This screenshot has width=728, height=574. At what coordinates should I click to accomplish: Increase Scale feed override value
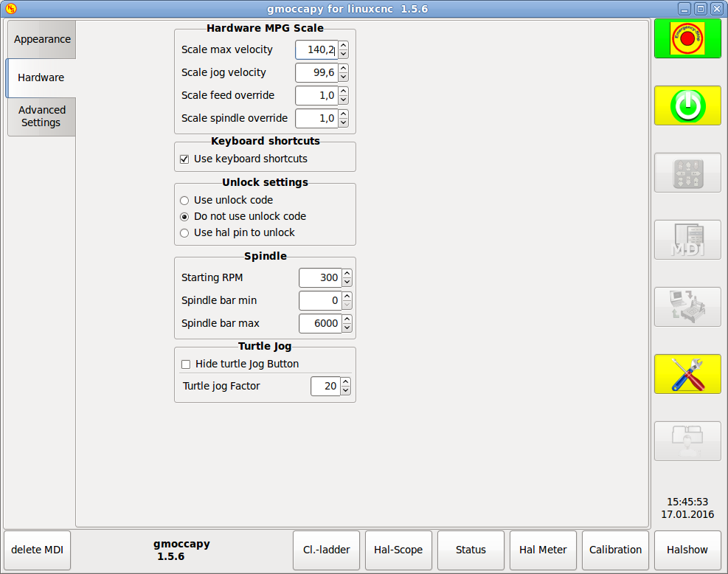[x=343, y=91]
